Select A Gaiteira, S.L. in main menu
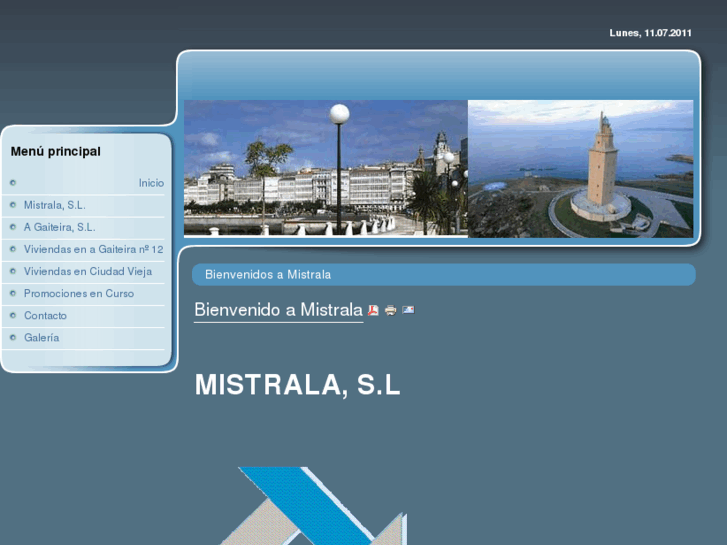Image resolution: width=727 pixels, height=545 pixels. tap(59, 227)
